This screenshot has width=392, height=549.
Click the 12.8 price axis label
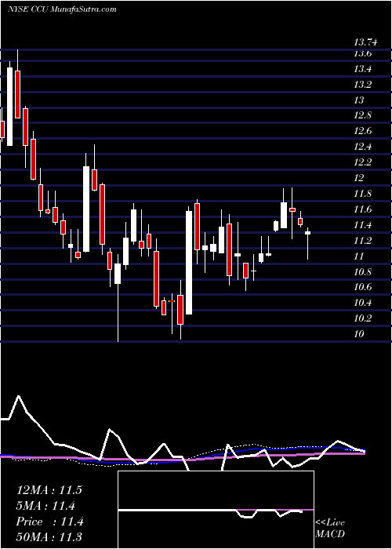362,116
